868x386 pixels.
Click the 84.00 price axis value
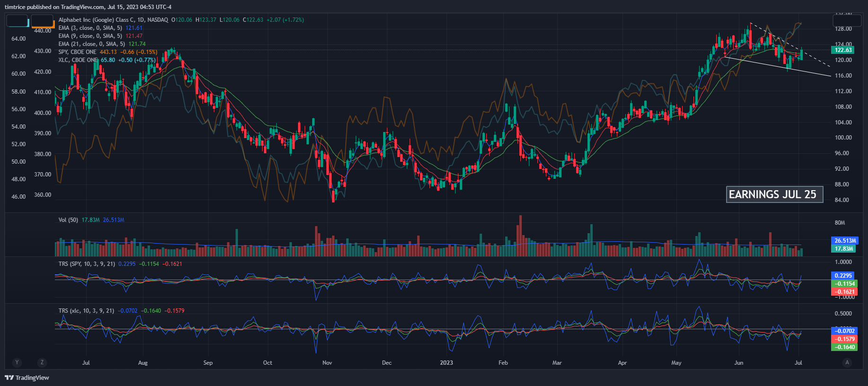(842, 200)
